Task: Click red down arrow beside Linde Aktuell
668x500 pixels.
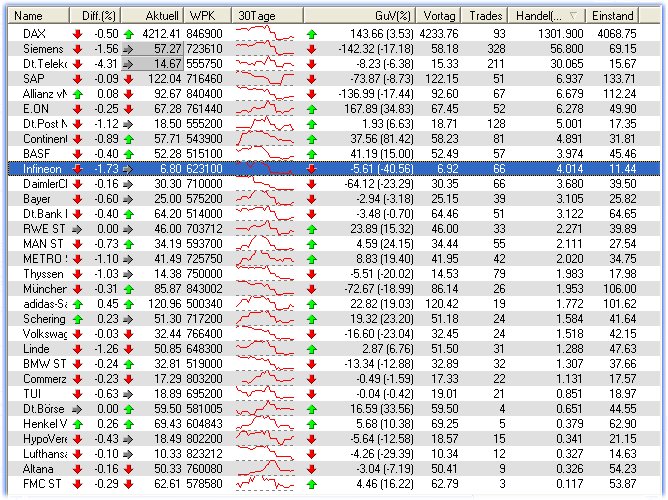Action: 128,349
